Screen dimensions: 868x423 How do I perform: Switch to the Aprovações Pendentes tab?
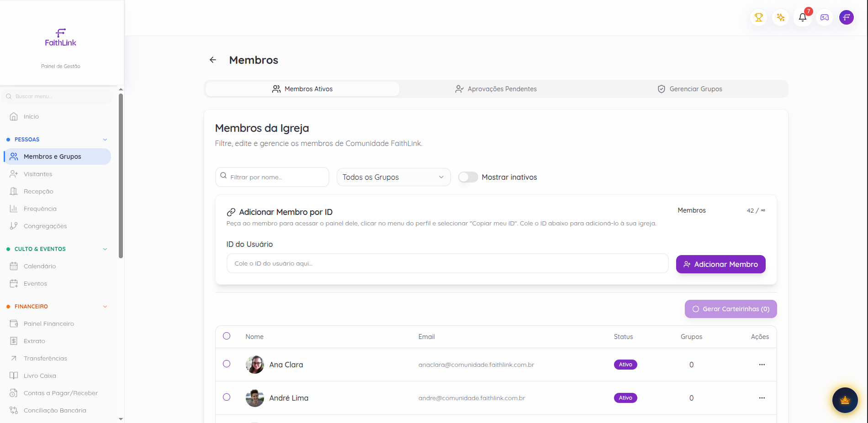click(496, 89)
